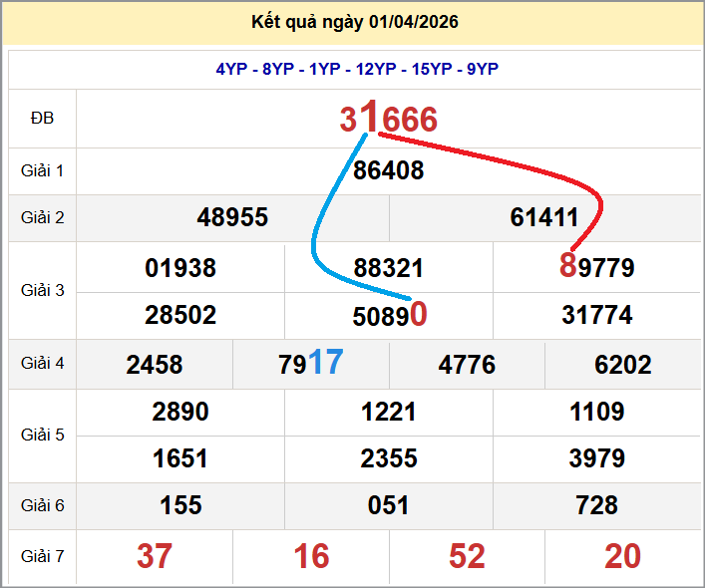Select the Giải 3 number 01938

pyautogui.click(x=180, y=268)
